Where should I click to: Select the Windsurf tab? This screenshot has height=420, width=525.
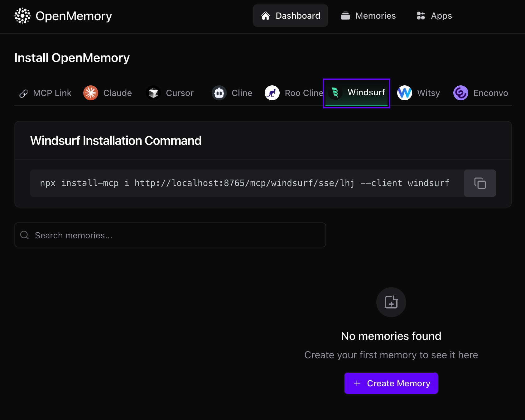pyautogui.click(x=357, y=93)
